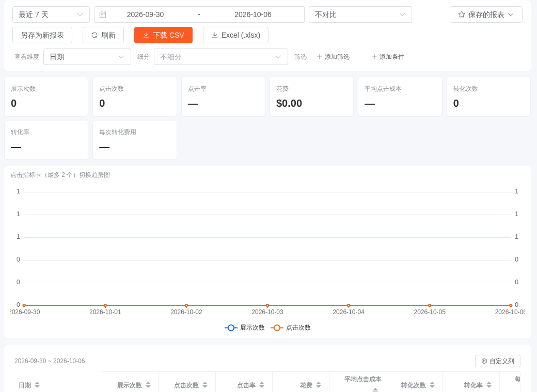This screenshot has width=537, height=392.
Task: Select the 点击率 metric card
Action: (223, 97)
